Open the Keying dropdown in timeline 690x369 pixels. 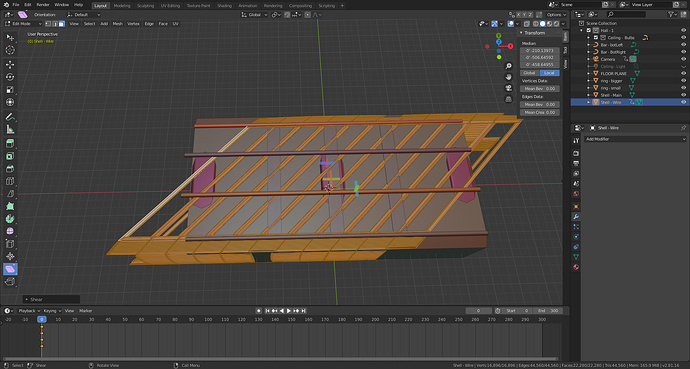pyautogui.click(x=52, y=311)
